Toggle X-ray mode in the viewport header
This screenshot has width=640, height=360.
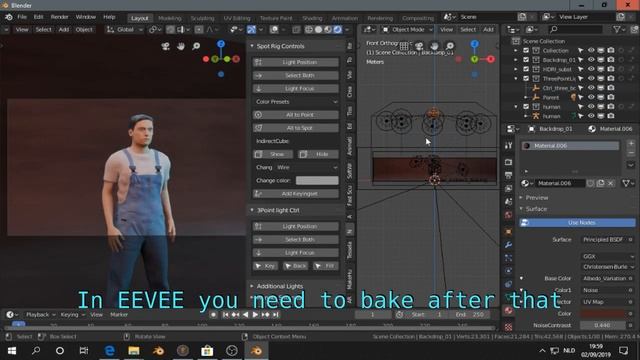[x=296, y=29]
